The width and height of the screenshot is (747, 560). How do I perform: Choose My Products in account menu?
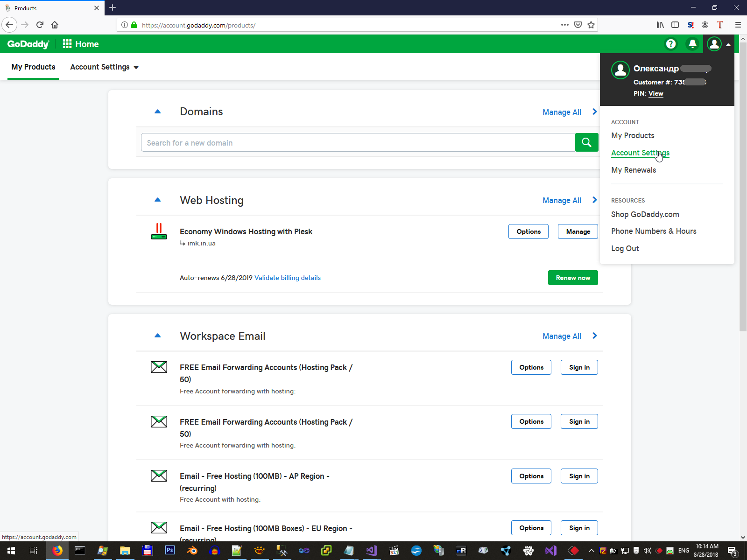click(x=633, y=135)
